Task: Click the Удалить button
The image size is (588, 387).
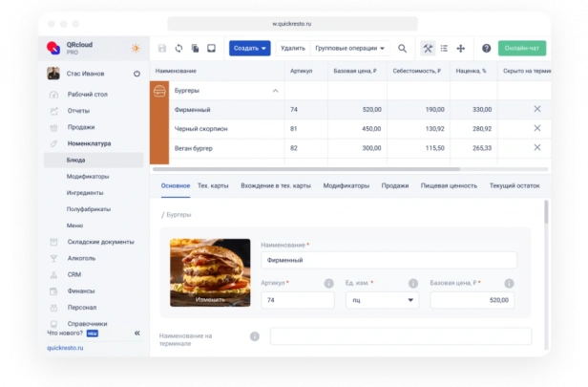Action: click(293, 49)
